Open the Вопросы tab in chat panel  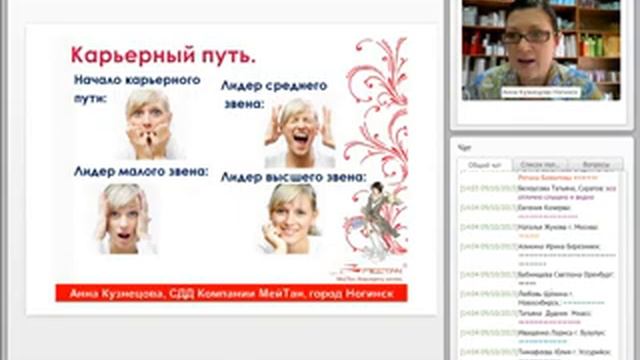pos(596,164)
